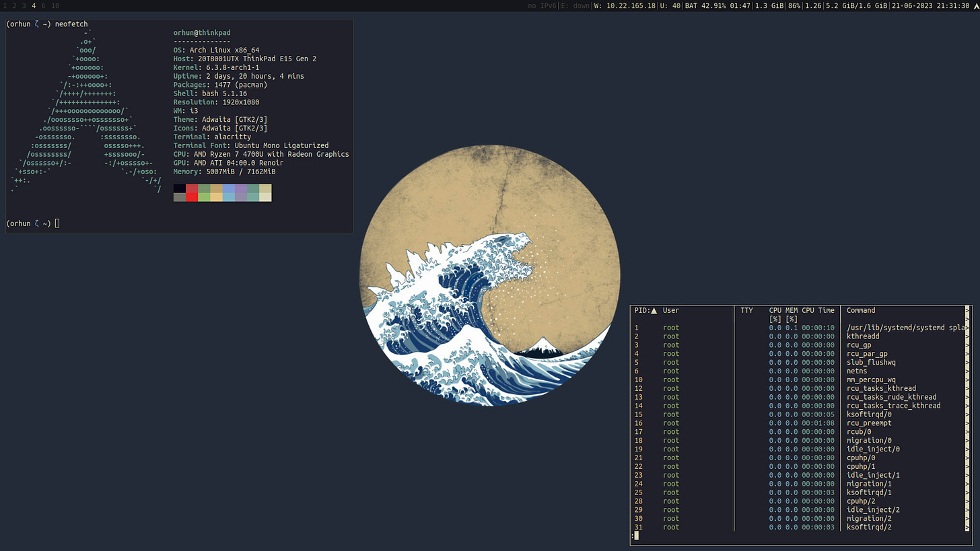The height and width of the screenshot is (551, 980).
Task: Click the Command column header
Action: click(861, 311)
